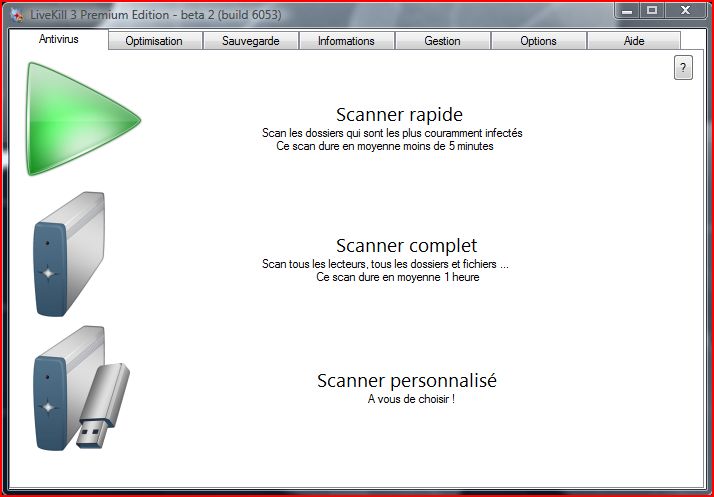Viewport: 714px width, 497px height.
Task: Click text 'Scan tous les lecteurs, tous les dossiers et fichiers ...'
Action: [x=385, y=264]
